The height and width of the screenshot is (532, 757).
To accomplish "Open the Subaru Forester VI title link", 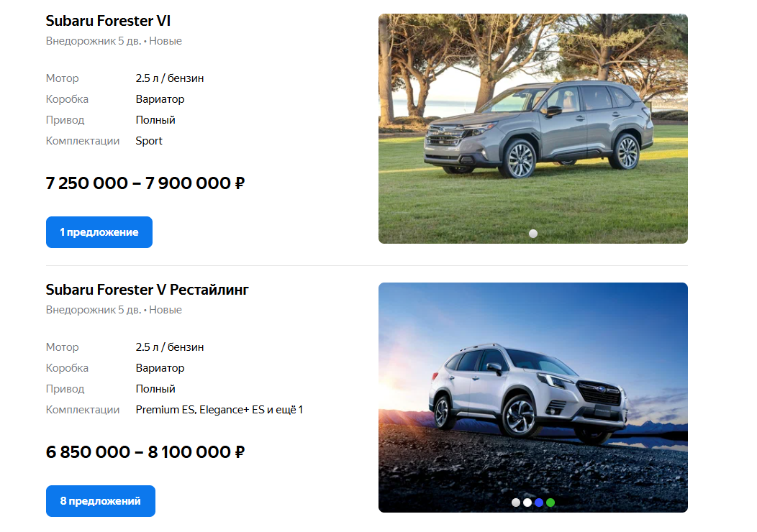I will pos(108,21).
